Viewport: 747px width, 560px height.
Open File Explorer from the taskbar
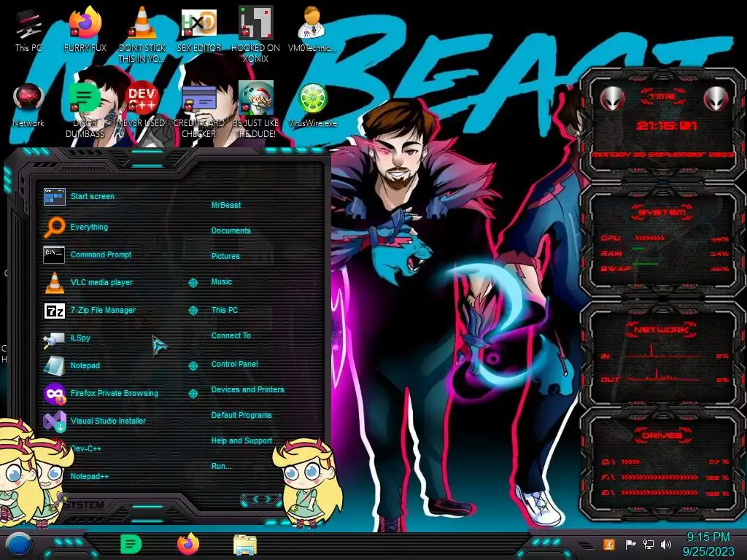tap(245, 545)
